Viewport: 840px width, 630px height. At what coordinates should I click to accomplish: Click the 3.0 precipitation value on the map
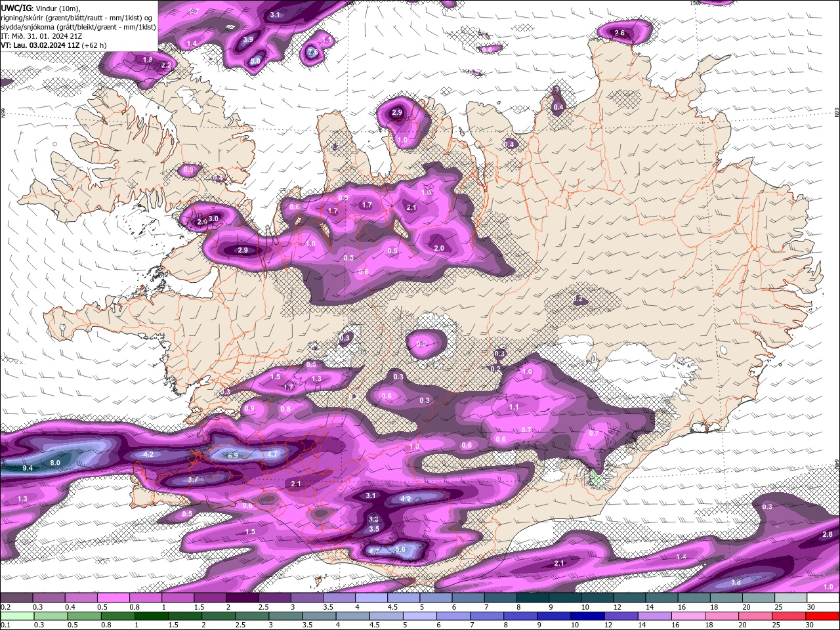(x=213, y=219)
